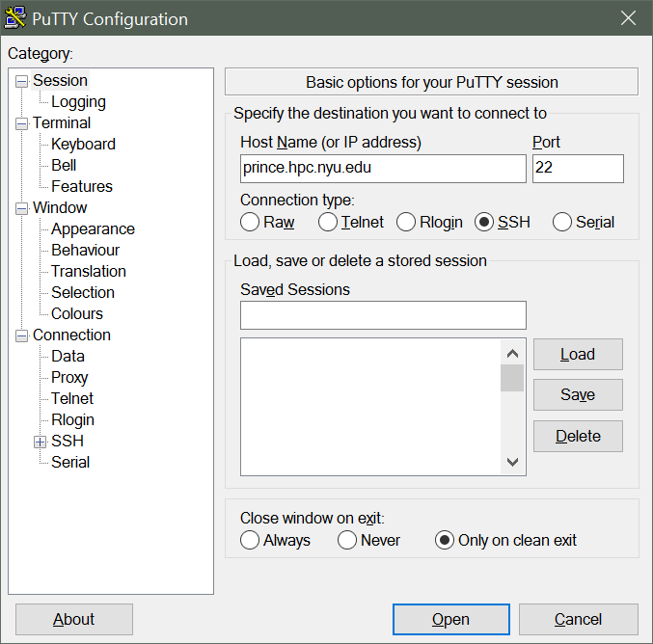Choose Telnet connection type
Screen dimensions: 653x644
[328, 223]
